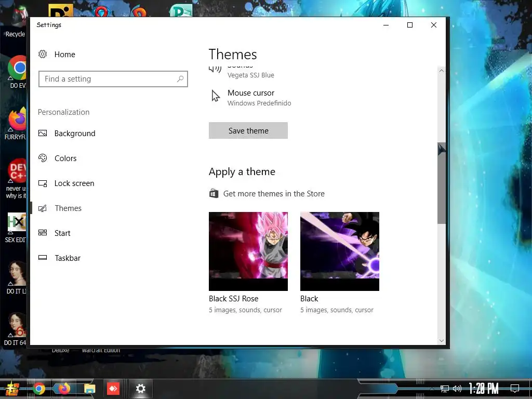Click the Sounds speaker icon

[x=215, y=69]
